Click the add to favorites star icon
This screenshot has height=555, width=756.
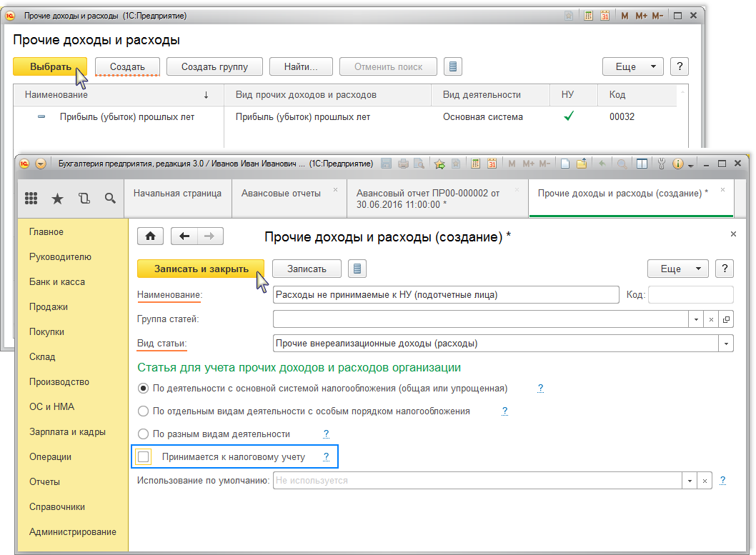pyautogui.click(x=439, y=164)
